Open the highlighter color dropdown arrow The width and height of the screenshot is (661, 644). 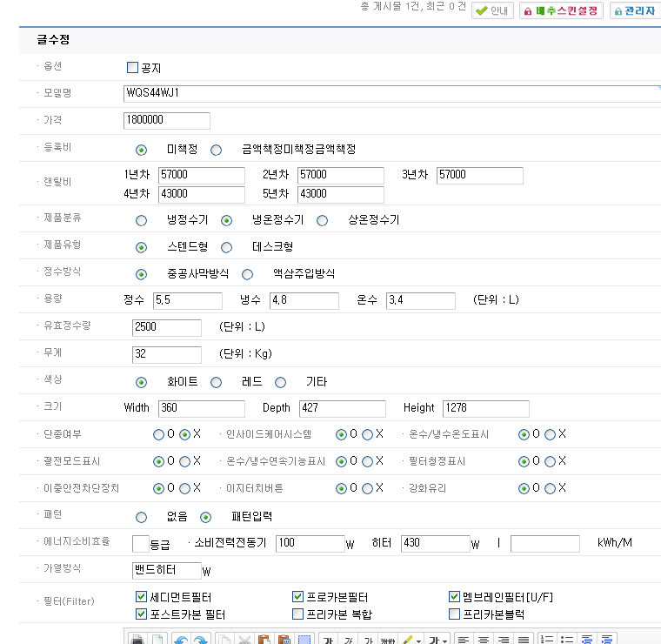pos(418,640)
